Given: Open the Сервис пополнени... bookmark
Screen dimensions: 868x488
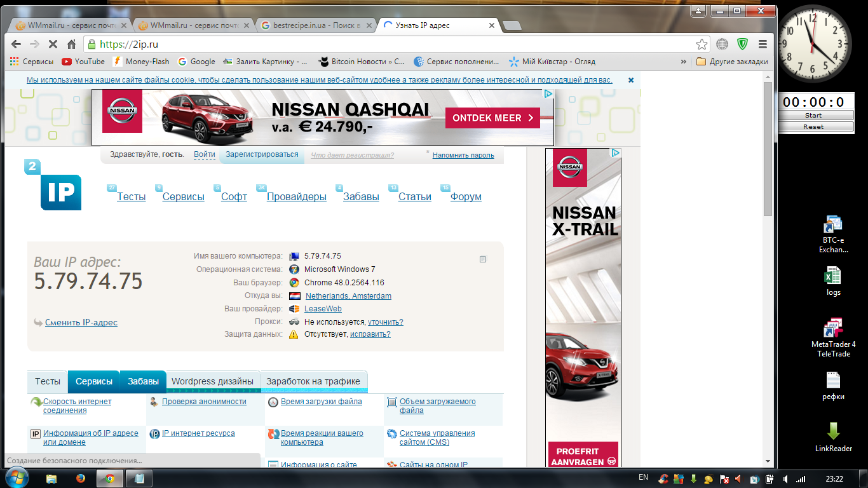Looking at the screenshot, I should (457, 62).
